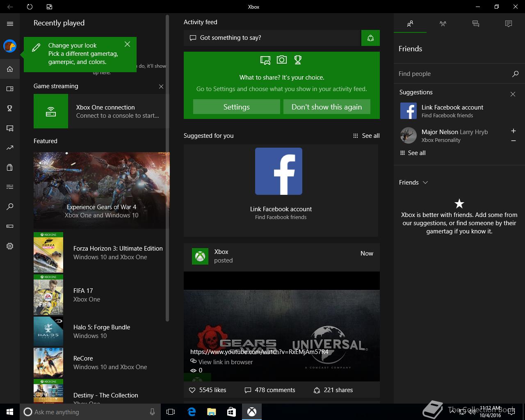This screenshot has width=525, height=420.
Task: Open Connection console icon in sidebar
Action: 10,226
